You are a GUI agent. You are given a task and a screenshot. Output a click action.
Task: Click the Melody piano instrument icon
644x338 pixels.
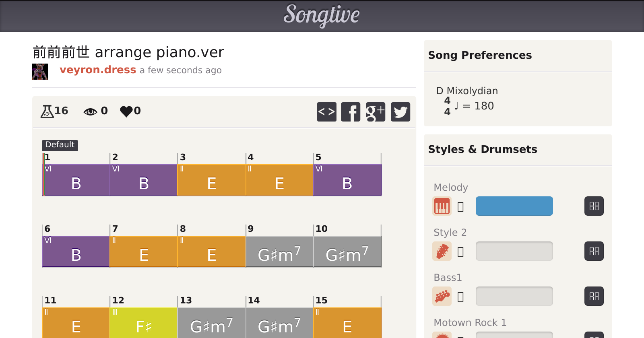[442, 206]
